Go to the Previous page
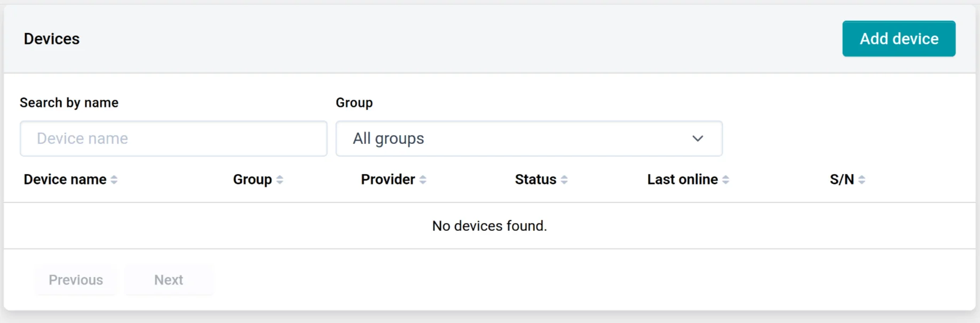 (76, 280)
